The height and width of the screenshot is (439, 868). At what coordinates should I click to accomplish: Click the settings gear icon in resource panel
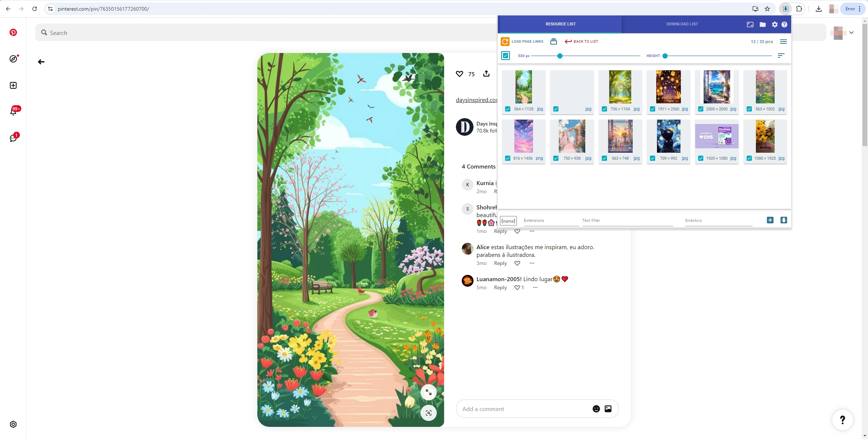pyautogui.click(x=775, y=24)
